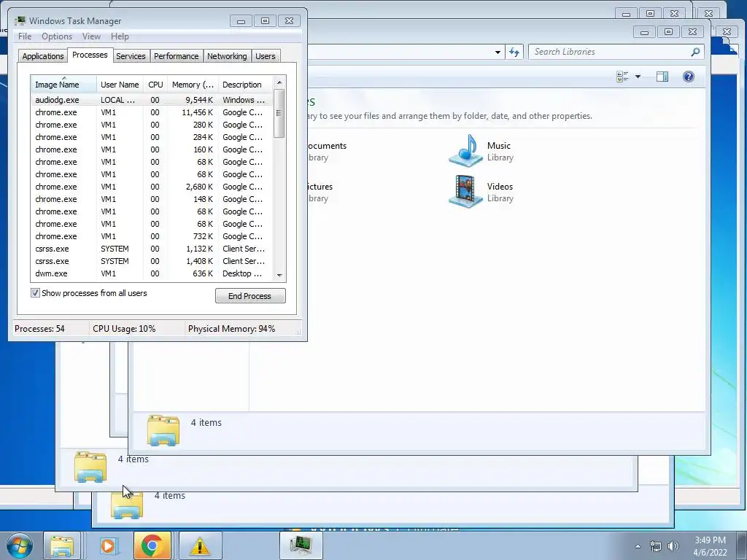Click the CPU Usage 10% status
The image size is (747, 560).
pyautogui.click(x=124, y=329)
